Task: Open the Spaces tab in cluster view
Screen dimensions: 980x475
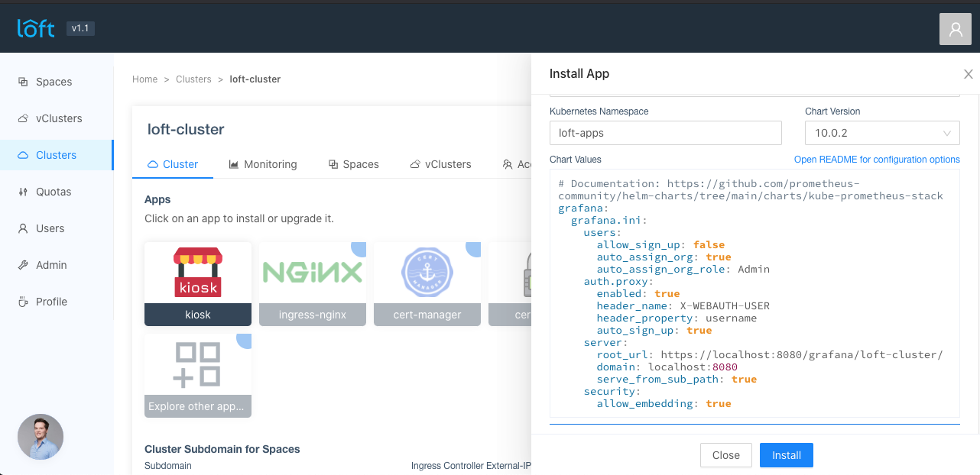Action: click(353, 164)
